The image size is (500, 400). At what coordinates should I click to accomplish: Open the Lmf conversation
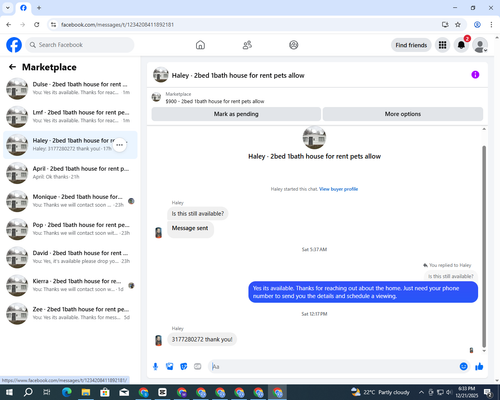70,116
